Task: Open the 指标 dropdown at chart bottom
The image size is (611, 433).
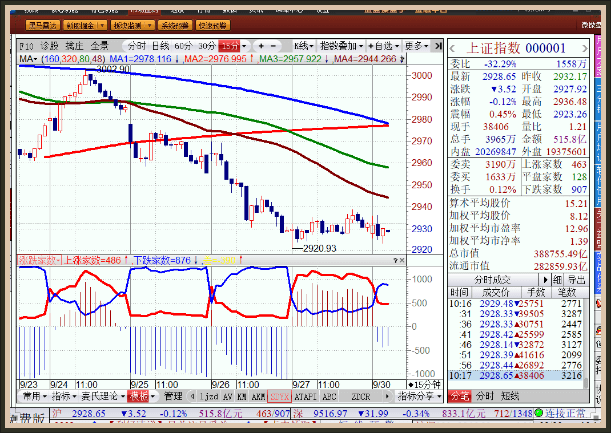Action: [x=64, y=396]
